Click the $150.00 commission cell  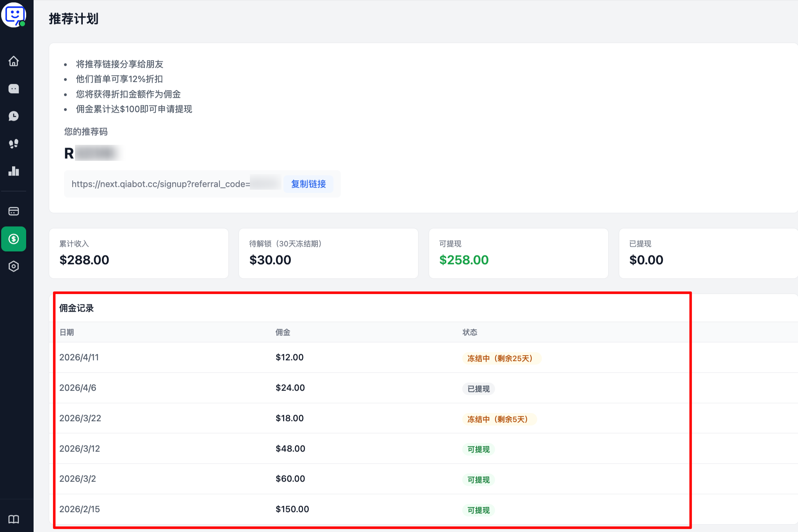pos(292,509)
